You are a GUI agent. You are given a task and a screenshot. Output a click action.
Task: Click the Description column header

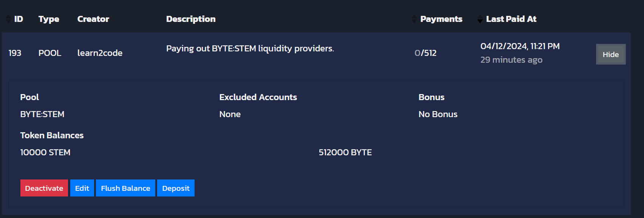click(191, 19)
